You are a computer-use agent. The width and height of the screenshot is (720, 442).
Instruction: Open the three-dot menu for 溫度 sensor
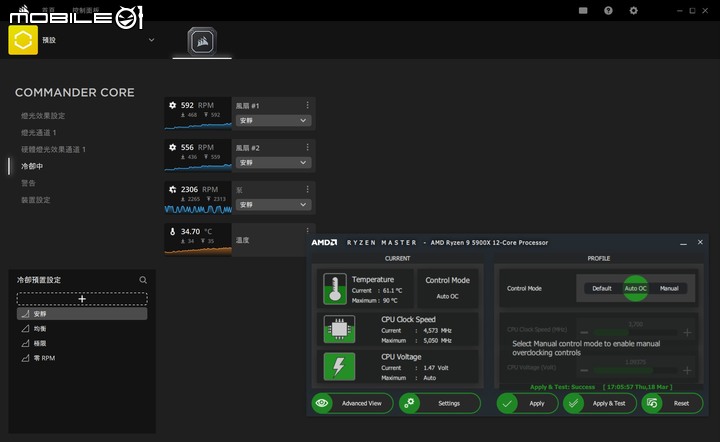[x=307, y=230]
